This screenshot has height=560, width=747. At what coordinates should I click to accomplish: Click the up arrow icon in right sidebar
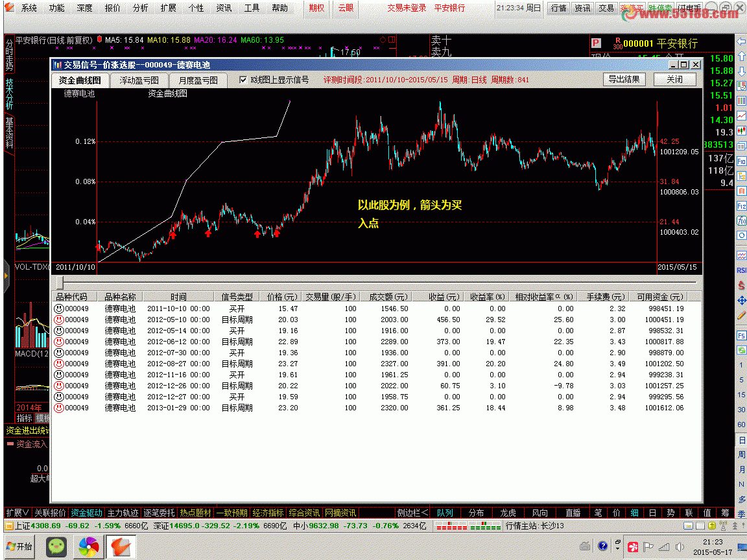pos(741,56)
